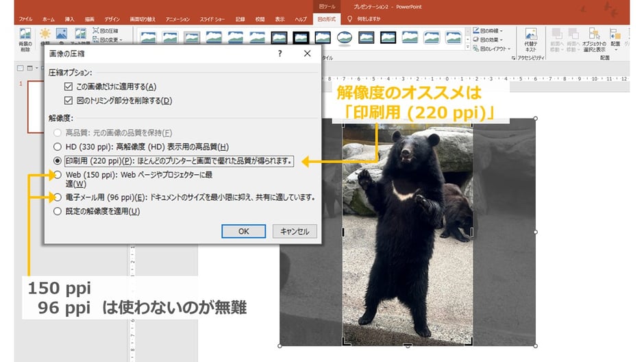The width and height of the screenshot is (644, 362).
Task: Switch to the 記録 tab
Action: tap(240, 19)
